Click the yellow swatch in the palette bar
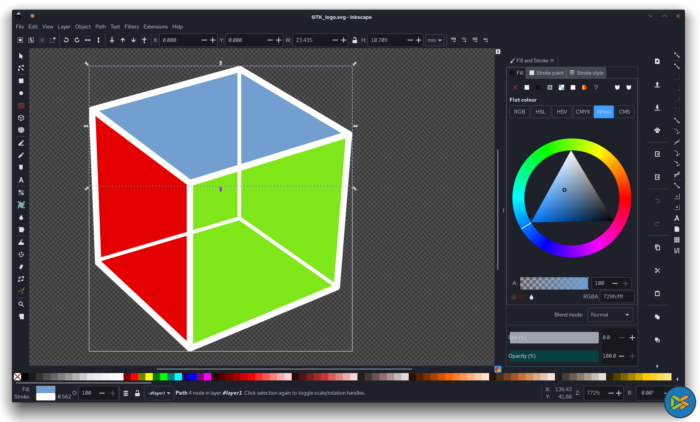700x422 pixels. (x=148, y=377)
